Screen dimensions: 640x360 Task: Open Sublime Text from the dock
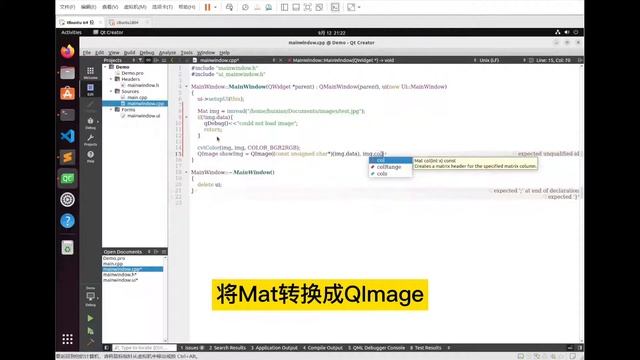[67, 157]
